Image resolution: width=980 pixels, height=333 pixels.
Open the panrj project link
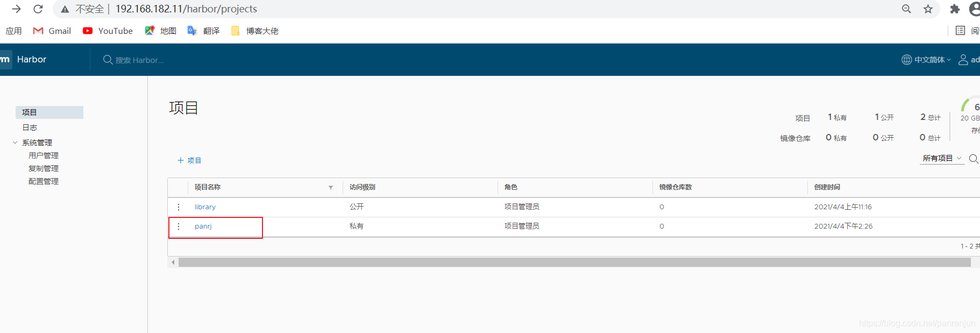tap(203, 226)
